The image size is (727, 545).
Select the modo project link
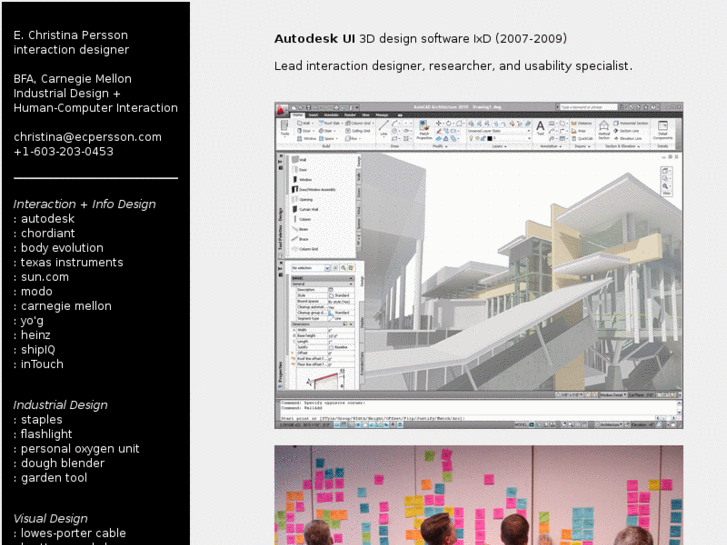tap(36, 292)
